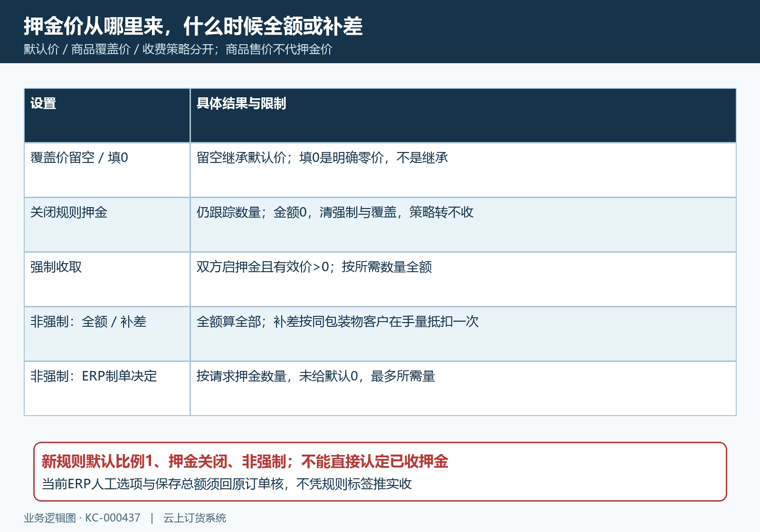
Task: Select the cell 覆盖价留空 / 填0
Action: pos(107,170)
